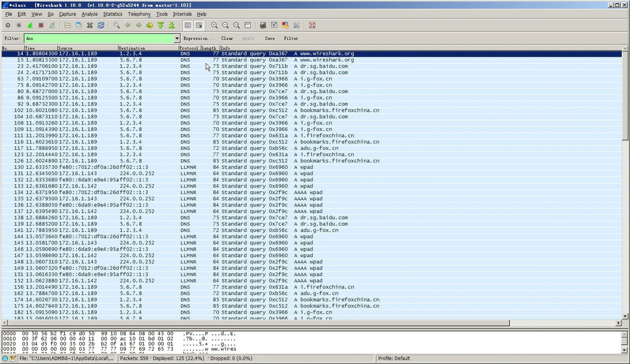Go forward in packet history arrow
Image resolution: width=630 pixels, height=364 pixels.
click(x=139, y=26)
